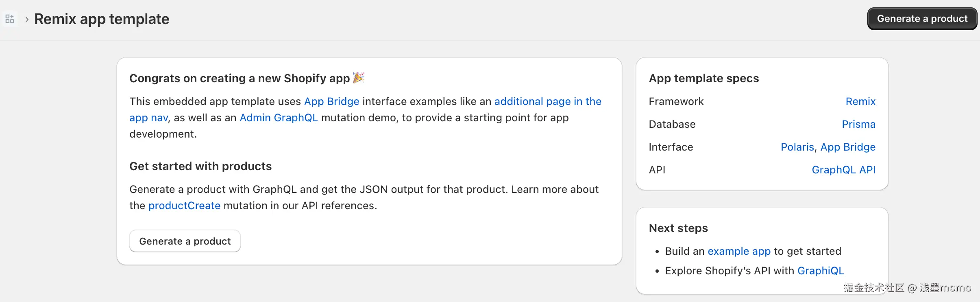The image size is (980, 302).
Task: Open the GraphQL API link
Action: click(843, 170)
